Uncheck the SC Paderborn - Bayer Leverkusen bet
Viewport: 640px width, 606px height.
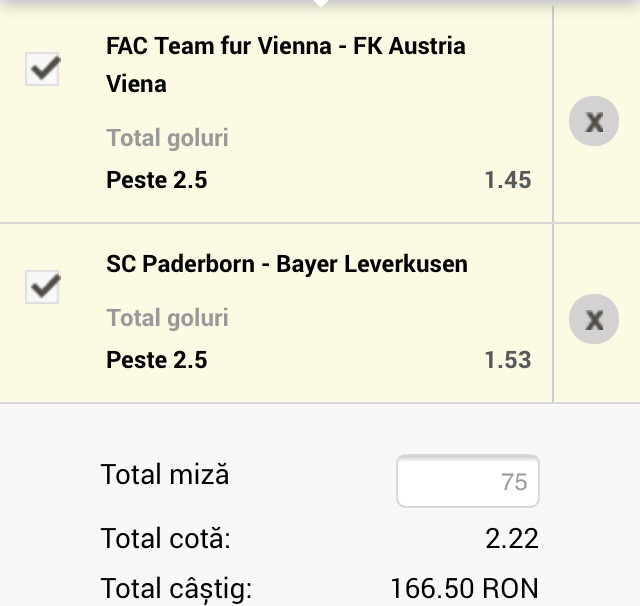click(42, 287)
